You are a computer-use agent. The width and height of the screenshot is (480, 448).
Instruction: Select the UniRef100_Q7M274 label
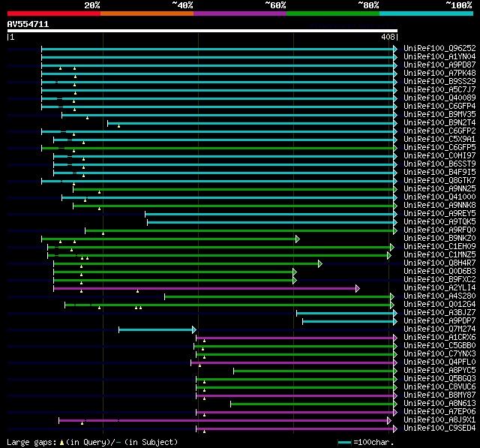[x=439, y=329]
